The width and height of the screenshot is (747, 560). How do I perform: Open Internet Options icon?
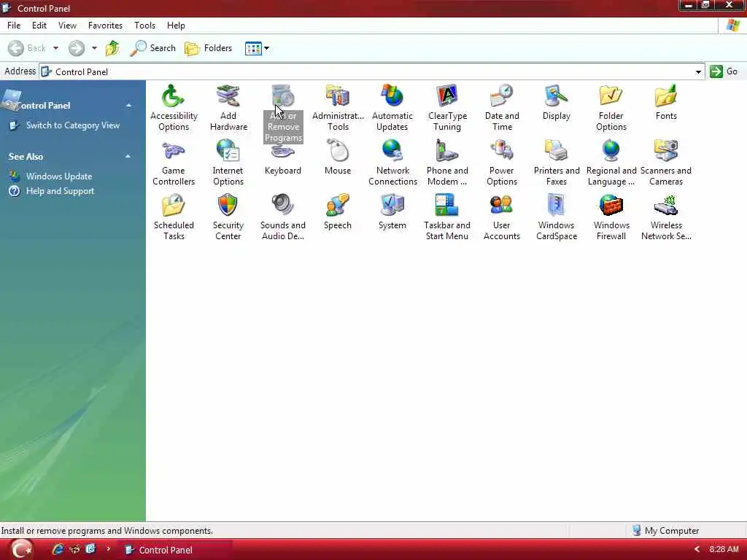(x=228, y=163)
